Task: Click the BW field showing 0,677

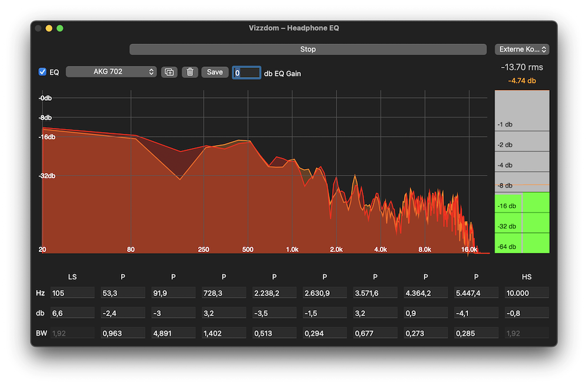Action: [375, 333]
